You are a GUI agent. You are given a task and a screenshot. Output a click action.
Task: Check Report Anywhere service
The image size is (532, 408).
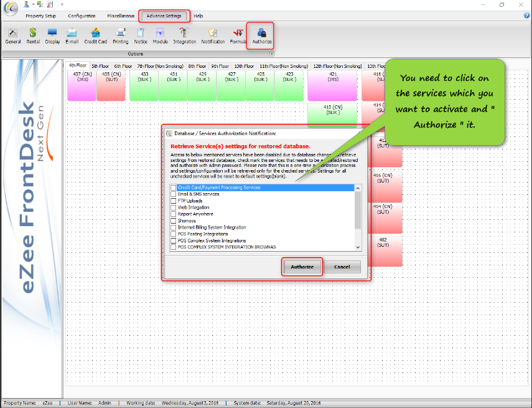point(174,214)
